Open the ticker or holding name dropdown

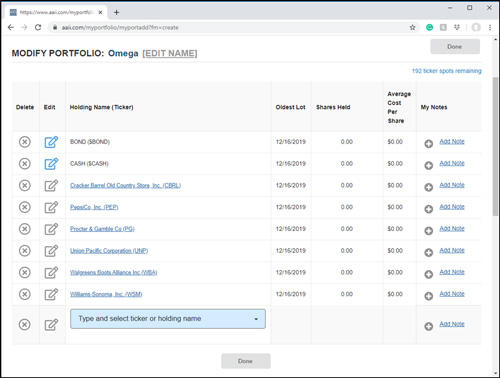(x=168, y=319)
